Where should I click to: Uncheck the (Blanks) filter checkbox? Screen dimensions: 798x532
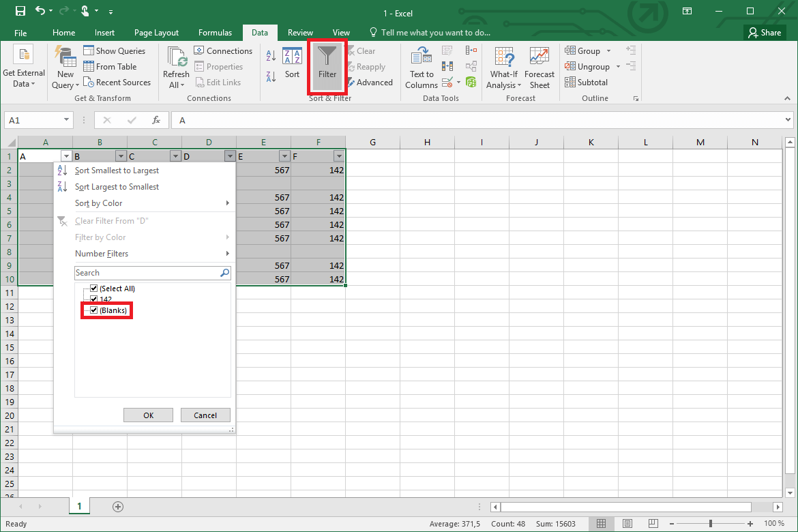click(x=93, y=310)
